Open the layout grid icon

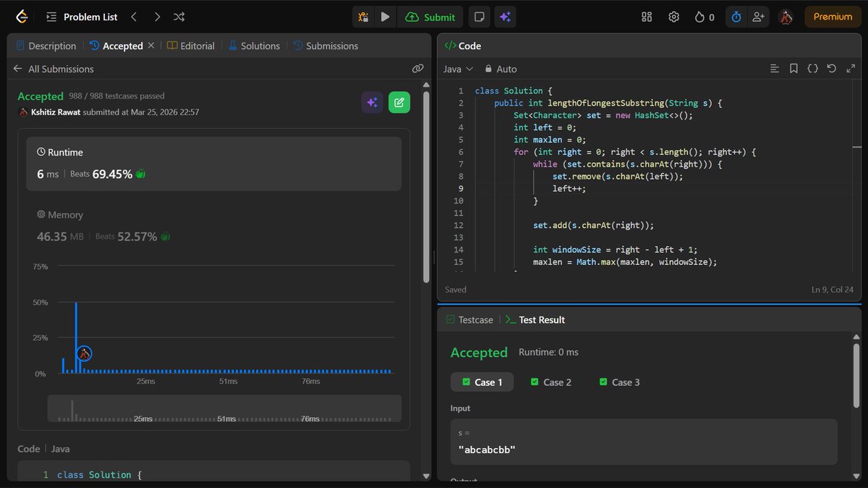click(647, 17)
